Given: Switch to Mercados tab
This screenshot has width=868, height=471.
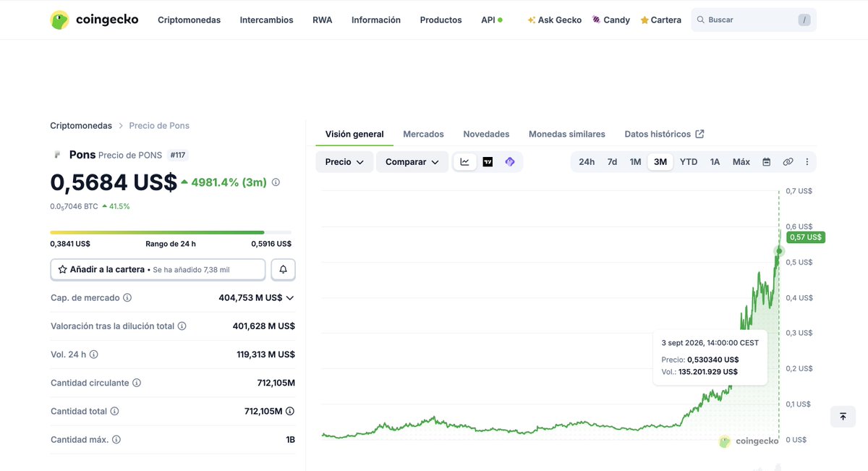Looking at the screenshot, I should [x=424, y=134].
